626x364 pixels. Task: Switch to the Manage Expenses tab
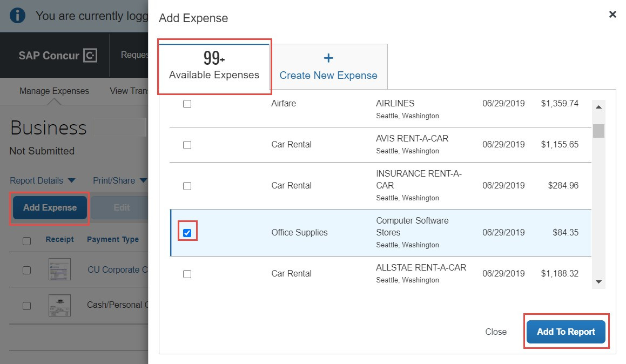[x=53, y=91]
